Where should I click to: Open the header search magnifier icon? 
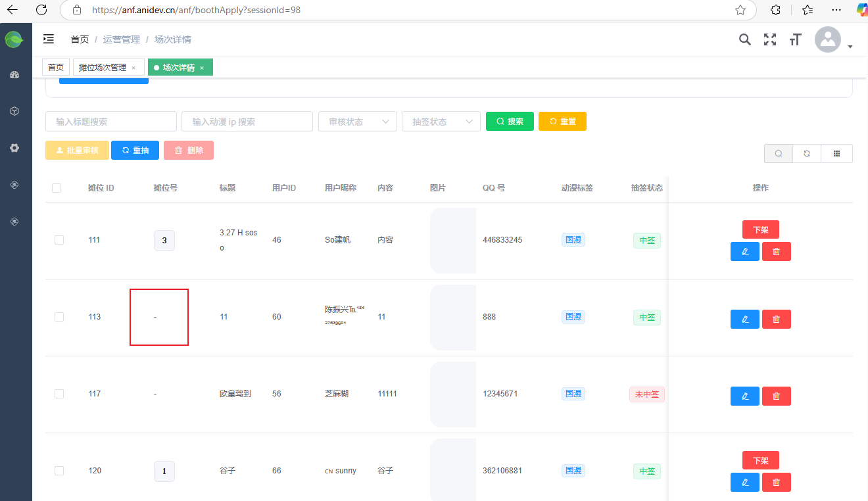744,39
